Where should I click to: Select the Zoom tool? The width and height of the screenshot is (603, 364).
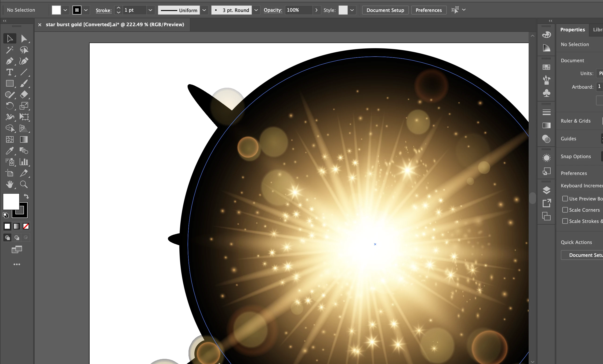[24, 184]
